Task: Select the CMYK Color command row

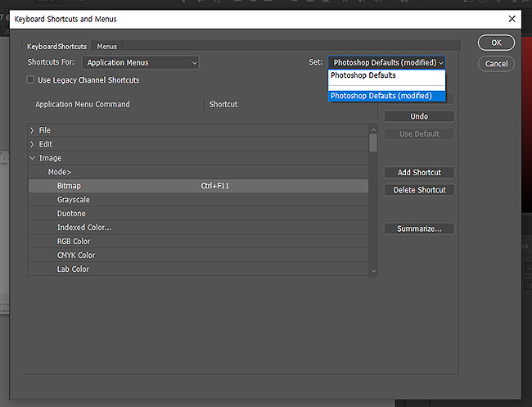Action: [x=198, y=256]
